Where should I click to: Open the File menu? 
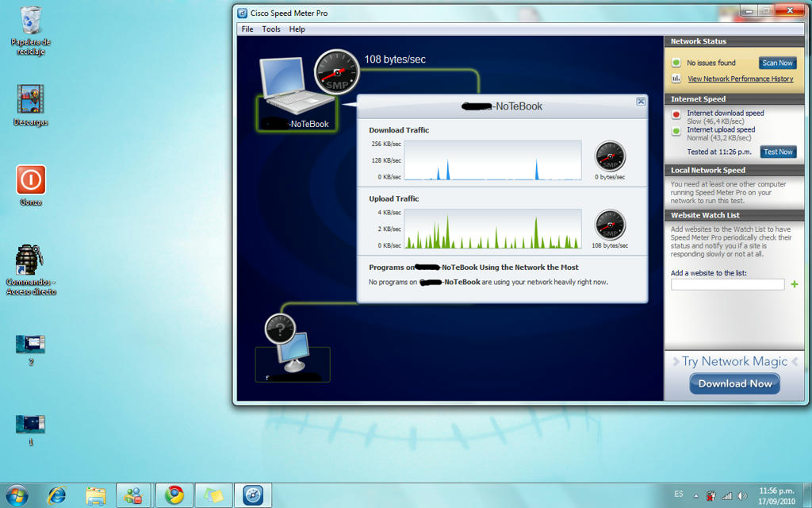(x=247, y=29)
